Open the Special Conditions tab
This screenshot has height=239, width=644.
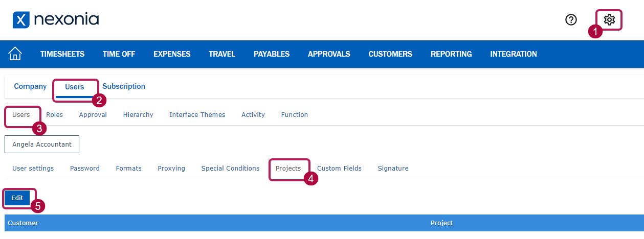(230, 169)
